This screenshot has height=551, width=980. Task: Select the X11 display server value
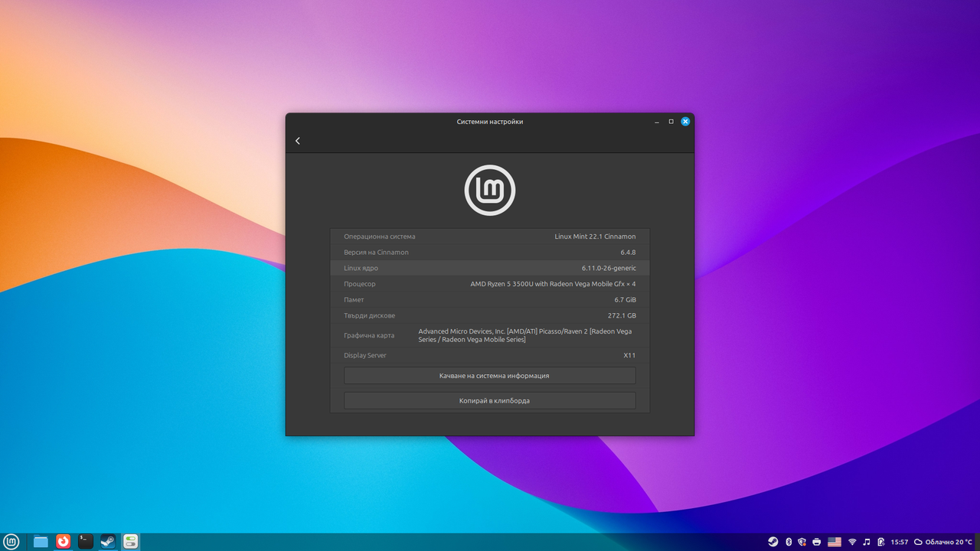point(629,355)
